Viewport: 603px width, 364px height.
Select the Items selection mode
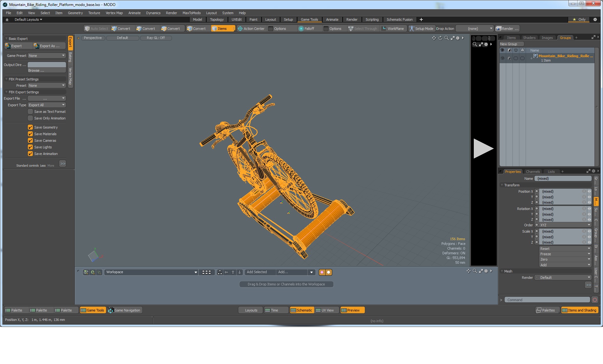[x=223, y=29]
